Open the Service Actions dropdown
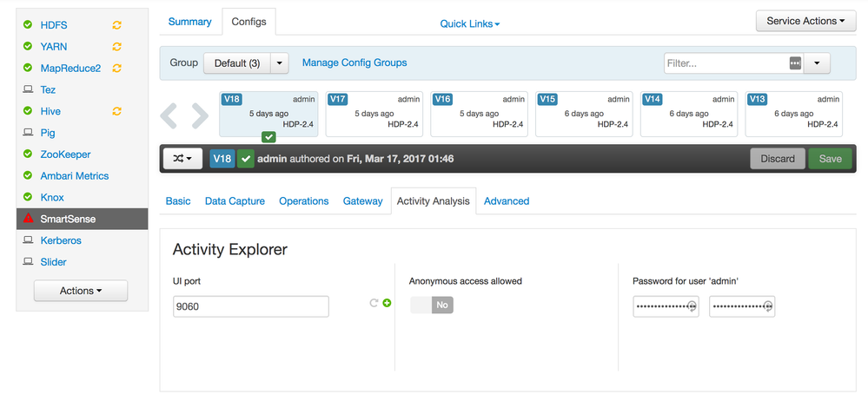 click(806, 21)
